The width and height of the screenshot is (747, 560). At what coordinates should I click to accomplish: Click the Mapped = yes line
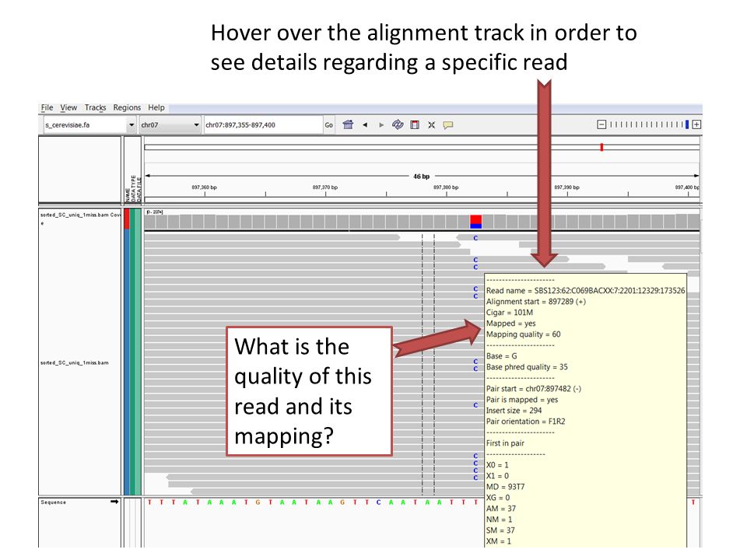510,324
